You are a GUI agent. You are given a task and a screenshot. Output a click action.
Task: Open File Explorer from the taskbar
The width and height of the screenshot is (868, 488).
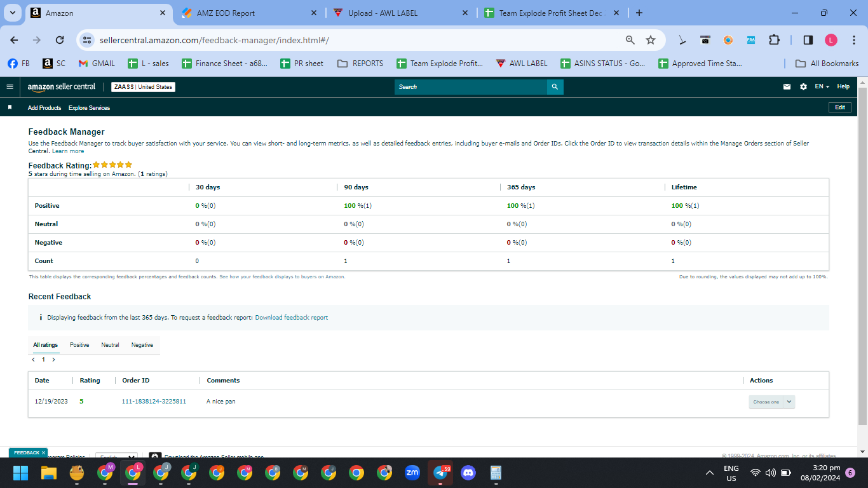click(49, 473)
